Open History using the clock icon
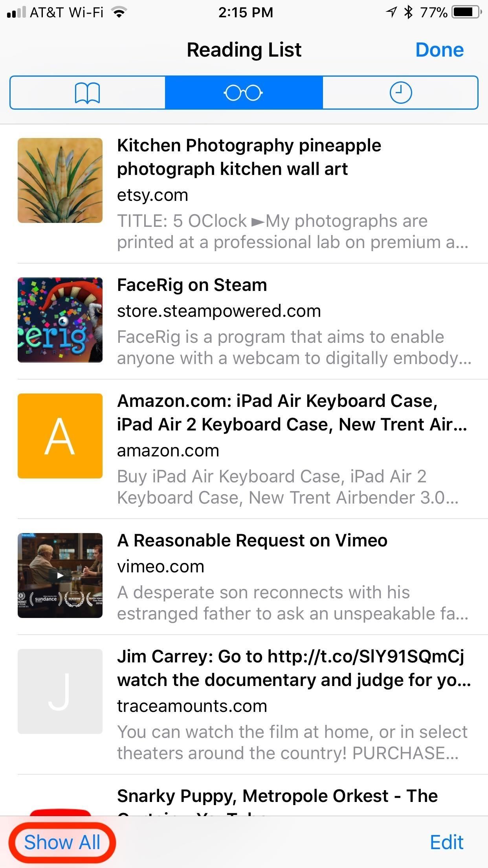Viewport: 488px width, 868px height. tap(400, 93)
